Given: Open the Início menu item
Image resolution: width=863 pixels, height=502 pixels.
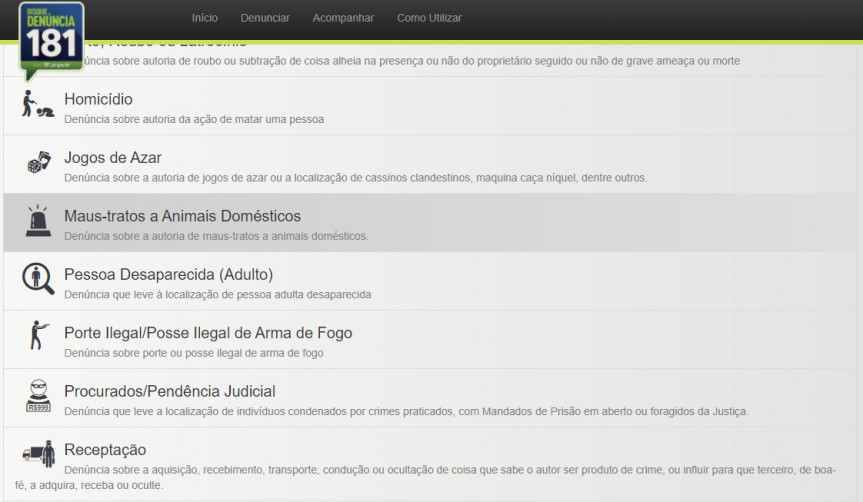Looking at the screenshot, I should pos(205,18).
